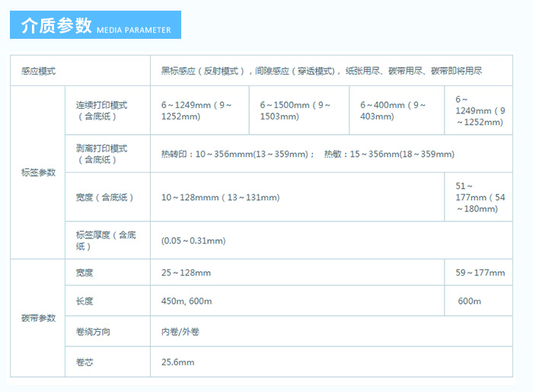Select the 标签参数 section label
This screenshot has height=392, width=533.
[x=38, y=173]
